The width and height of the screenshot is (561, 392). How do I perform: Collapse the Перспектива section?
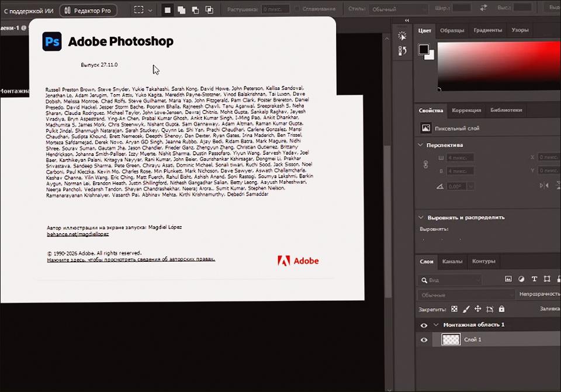(x=420, y=145)
